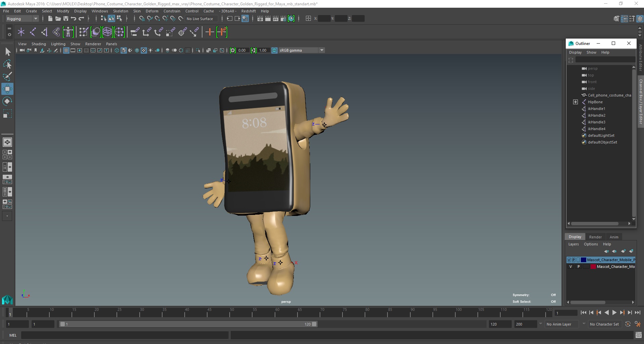Viewport: 644px width, 344px height.
Task: Step to next key button
Action: tap(622, 312)
